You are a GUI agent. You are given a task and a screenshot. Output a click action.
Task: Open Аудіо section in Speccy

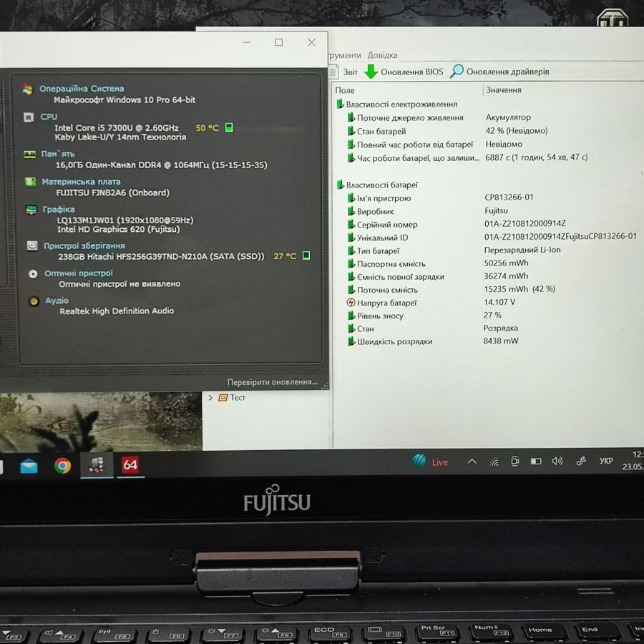click(57, 301)
